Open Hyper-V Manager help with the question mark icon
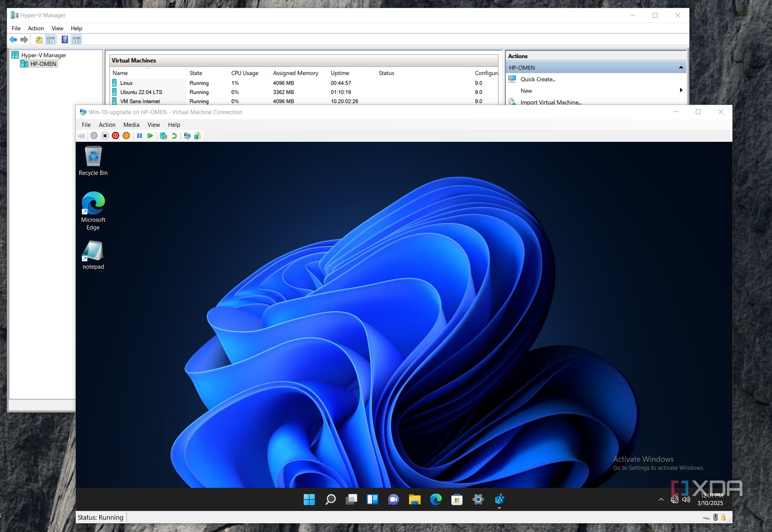772x532 pixels. click(x=65, y=39)
